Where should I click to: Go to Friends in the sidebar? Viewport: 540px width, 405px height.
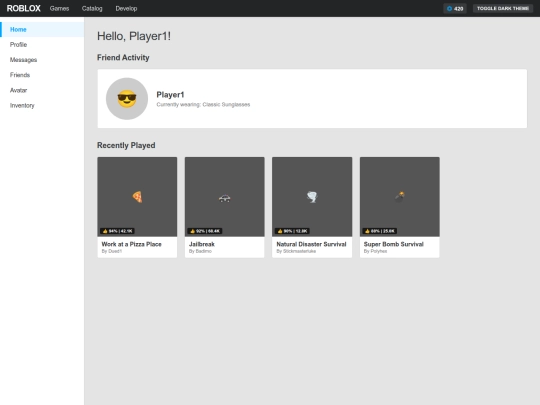click(x=42, y=75)
